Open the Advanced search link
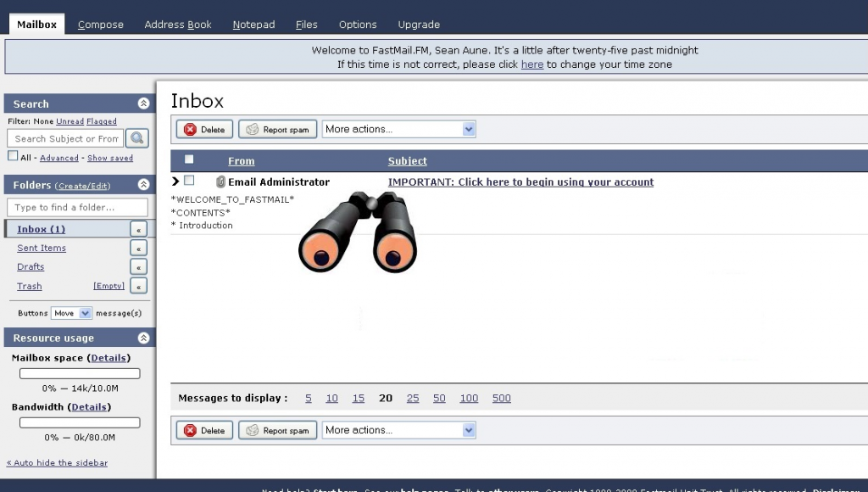 59,158
